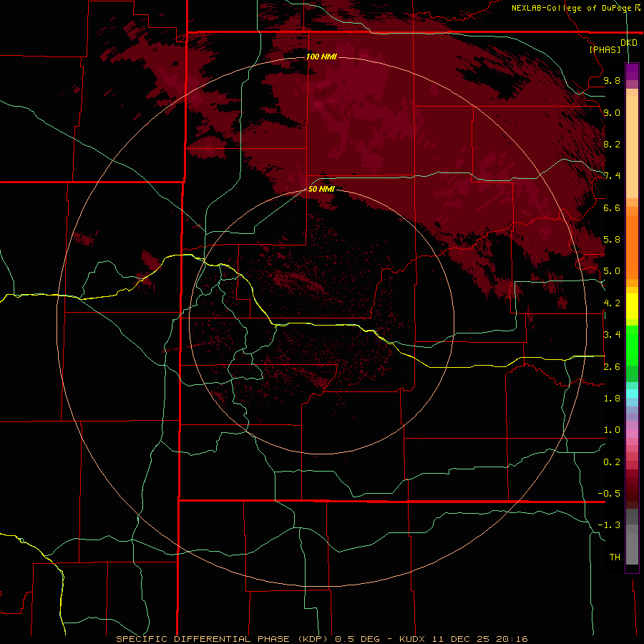Screen dimensions: 644x644
Task: Select the 6.6 value on the color scale
Action: (612, 208)
